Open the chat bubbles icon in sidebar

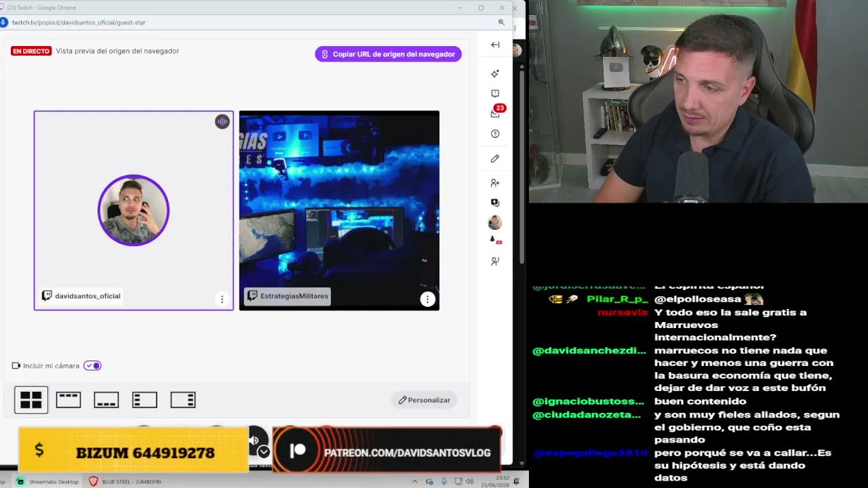point(495,203)
